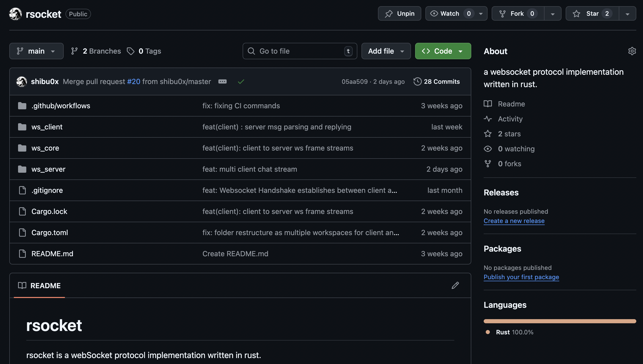Click the ws_server folder icon
This screenshot has width=643, height=364.
click(22, 169)
